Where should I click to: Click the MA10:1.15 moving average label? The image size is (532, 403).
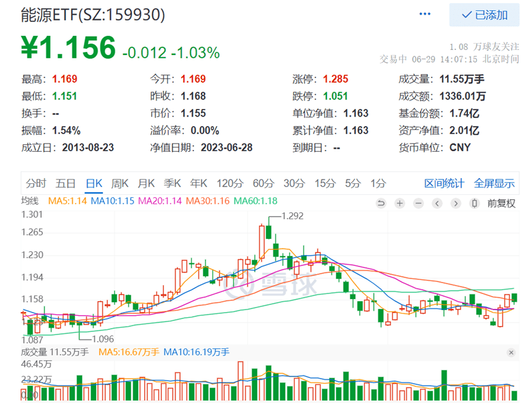tap(113, 201)
